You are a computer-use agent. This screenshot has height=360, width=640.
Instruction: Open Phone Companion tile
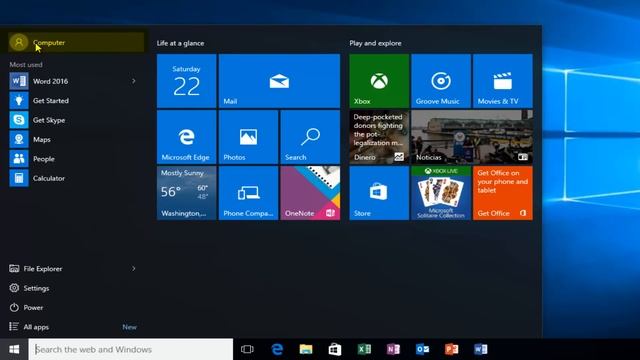point(248,193)
